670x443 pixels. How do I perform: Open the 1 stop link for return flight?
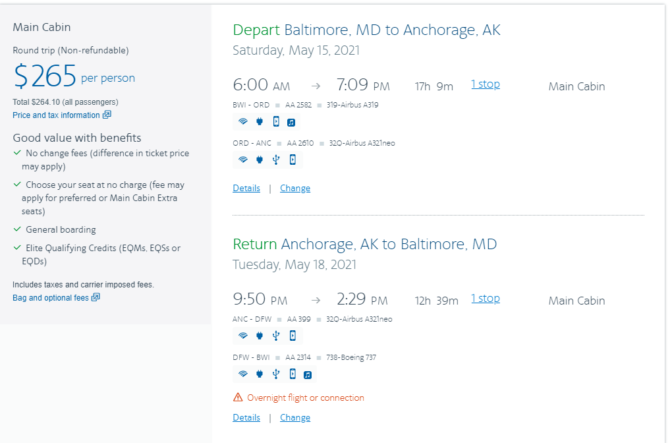(485, 298)
